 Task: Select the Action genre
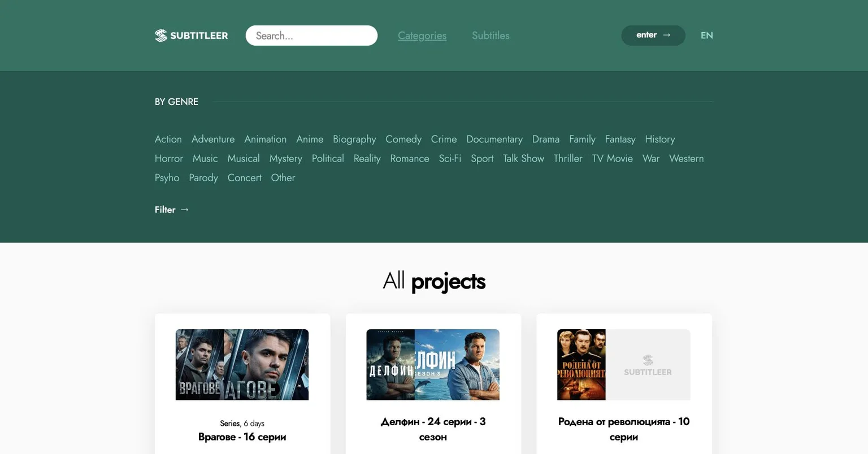[168, 139]
